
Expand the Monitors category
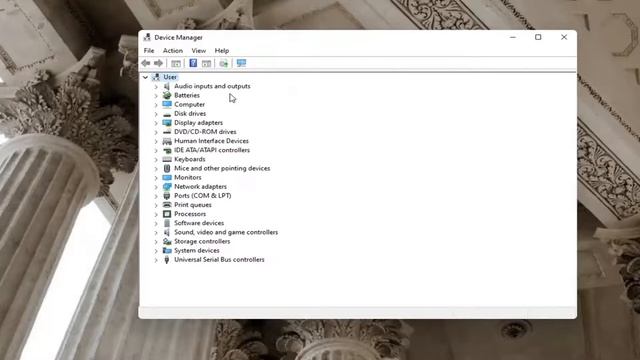point(156,178)
